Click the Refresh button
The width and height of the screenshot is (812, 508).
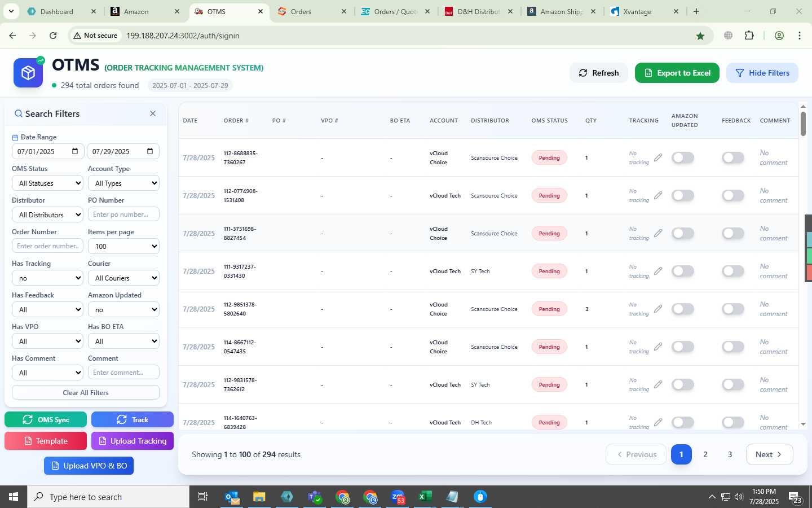[599, 73]
